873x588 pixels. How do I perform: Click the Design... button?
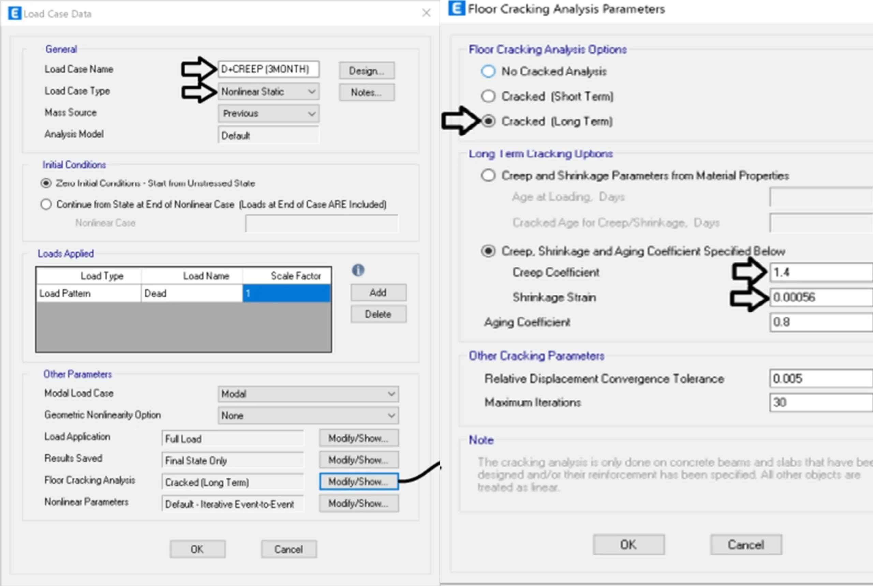(366, 71)
